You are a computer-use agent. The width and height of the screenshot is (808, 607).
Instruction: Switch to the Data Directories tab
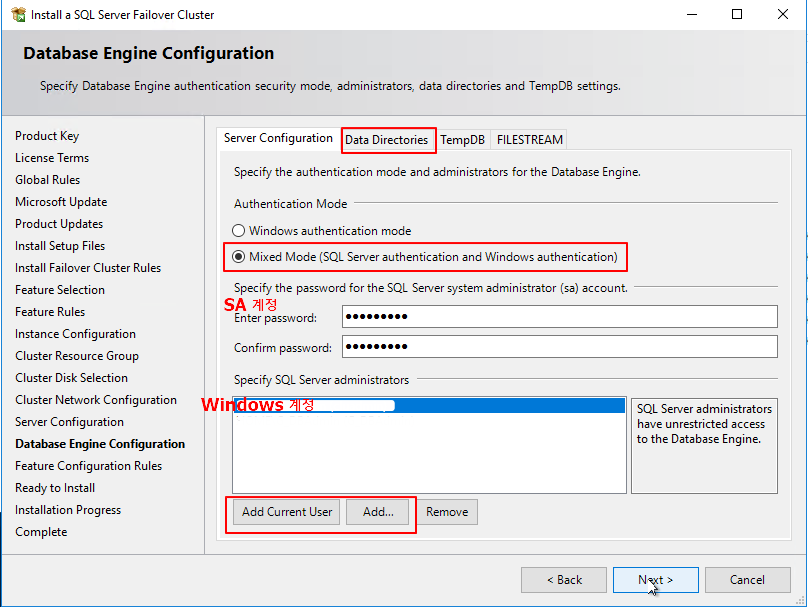coord(386,140)
